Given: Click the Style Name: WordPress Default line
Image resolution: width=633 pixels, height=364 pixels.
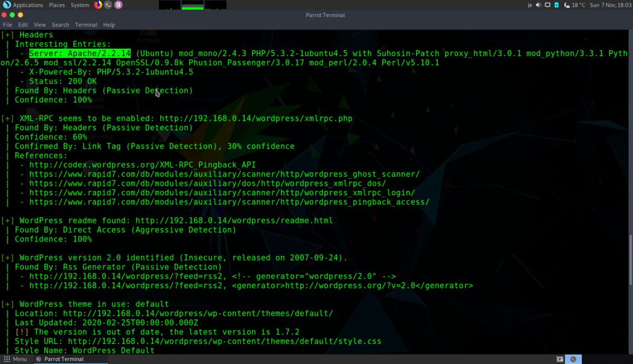Looking at the screenshot, I should pos(84,350).
